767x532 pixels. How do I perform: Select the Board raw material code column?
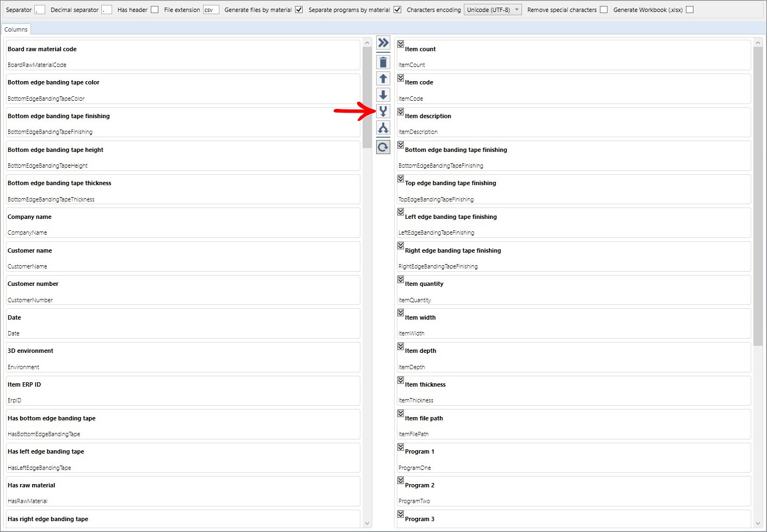tap(183, 55)
